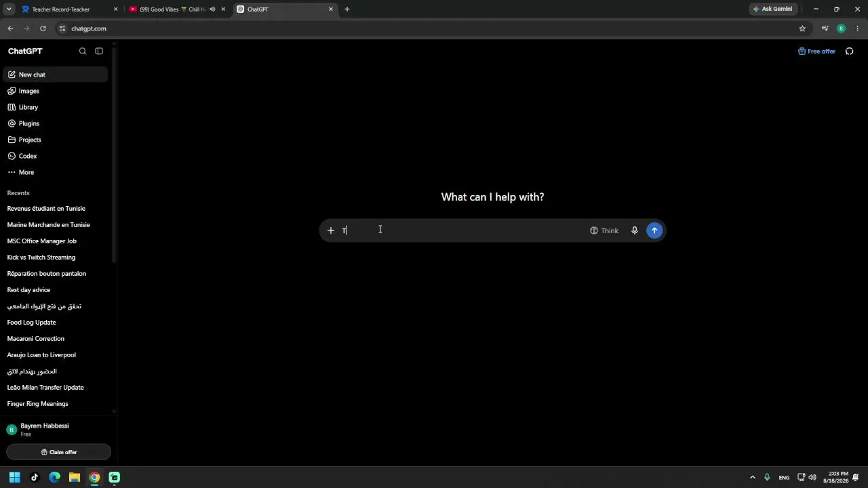Open Chrome from the taskbar

(x=94, y=477)
